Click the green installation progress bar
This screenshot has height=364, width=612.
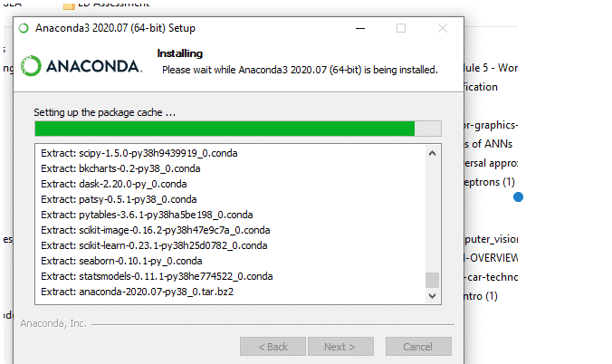pyautogui.click(x=238, y=129)
